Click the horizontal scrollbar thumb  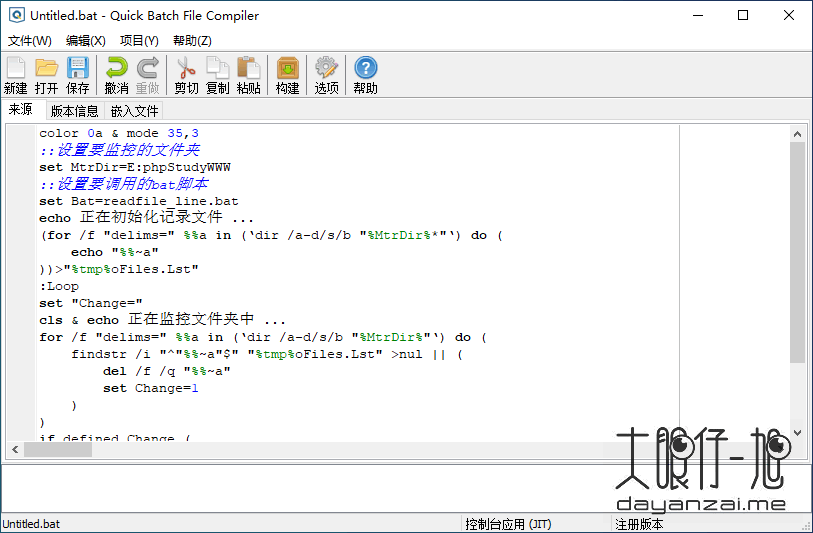click(x=58, y=450)
